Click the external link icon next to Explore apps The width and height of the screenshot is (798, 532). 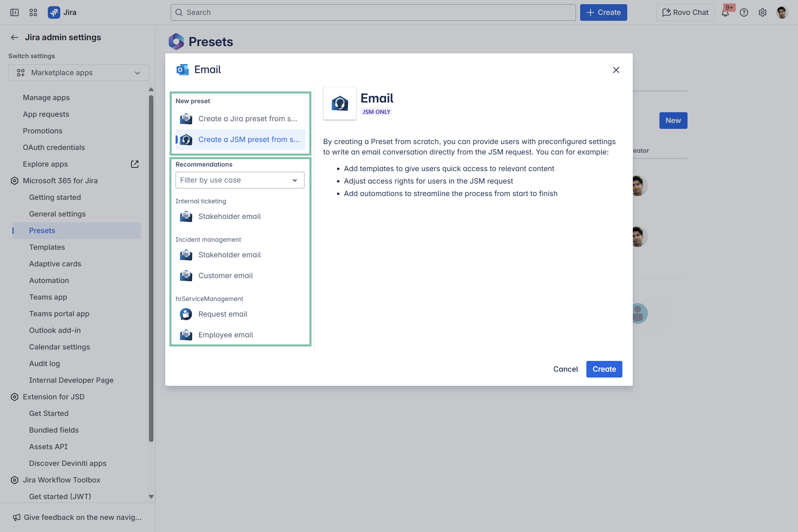tap(135, 164)
